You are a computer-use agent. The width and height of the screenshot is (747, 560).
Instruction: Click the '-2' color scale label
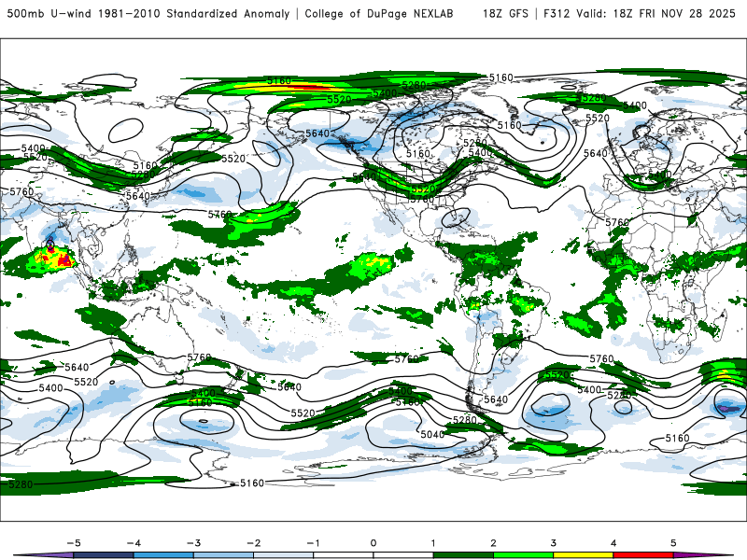pos(253,543)
